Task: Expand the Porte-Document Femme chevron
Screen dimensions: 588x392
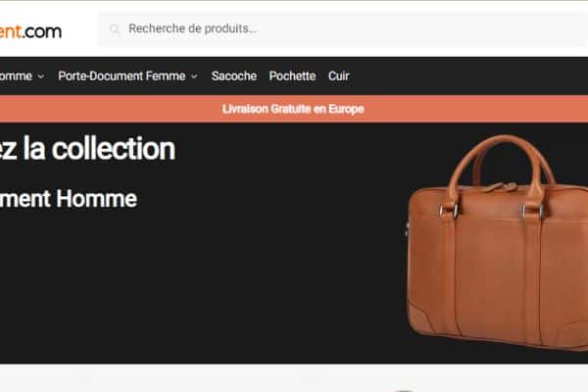Action: (194, 76)
